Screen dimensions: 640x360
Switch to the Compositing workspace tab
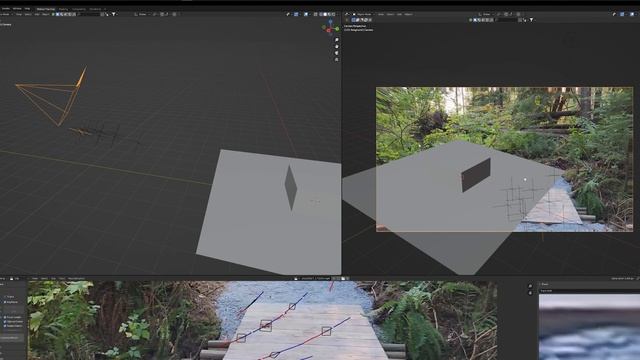(79, 9)
